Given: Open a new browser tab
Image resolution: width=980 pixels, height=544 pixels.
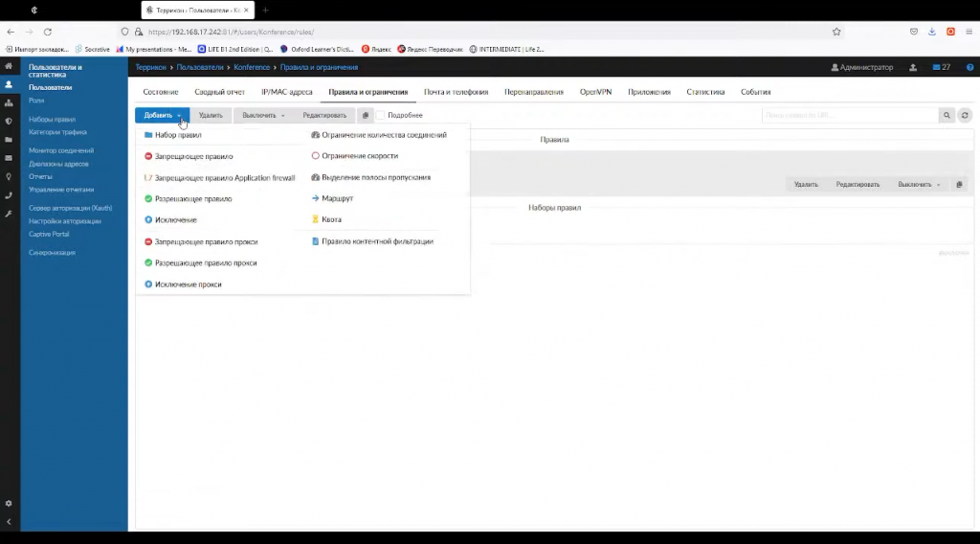Looking at the screenshot, I should (x=265, y=10).
